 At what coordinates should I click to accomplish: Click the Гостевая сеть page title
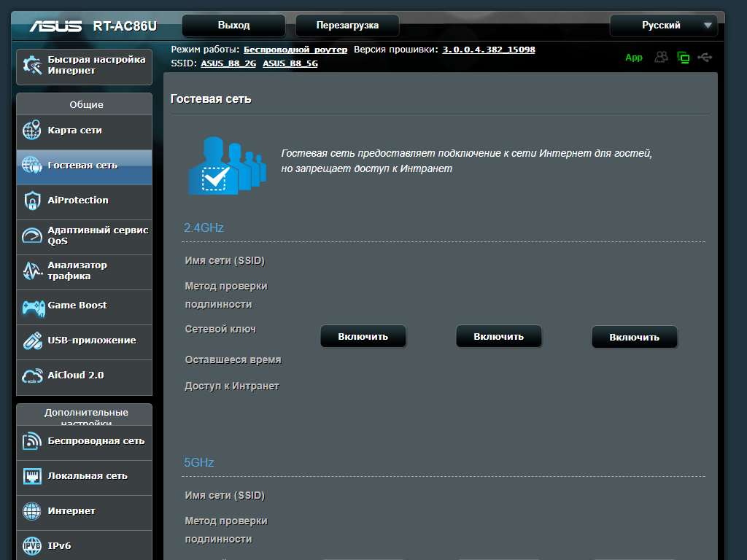pos(211,99)
